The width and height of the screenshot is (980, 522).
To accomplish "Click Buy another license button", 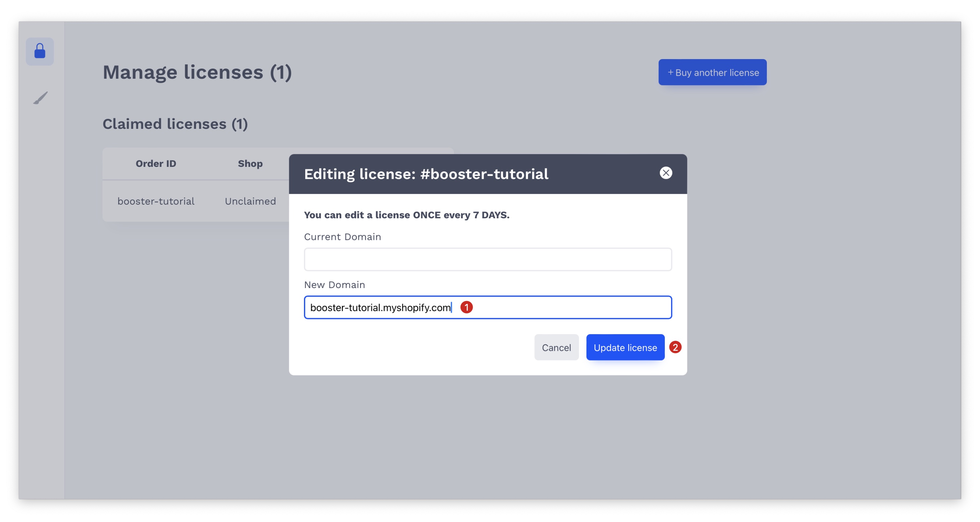I will pos(712,72).
